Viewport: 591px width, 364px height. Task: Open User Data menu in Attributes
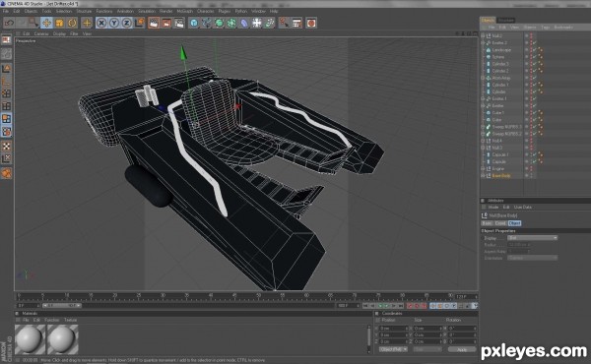point(523,208)
